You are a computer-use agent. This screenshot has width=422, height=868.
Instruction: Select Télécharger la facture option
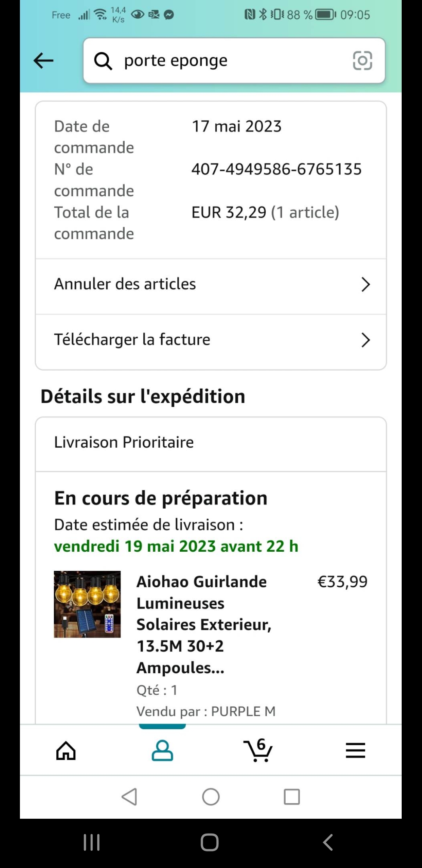[x=132, y=340]
